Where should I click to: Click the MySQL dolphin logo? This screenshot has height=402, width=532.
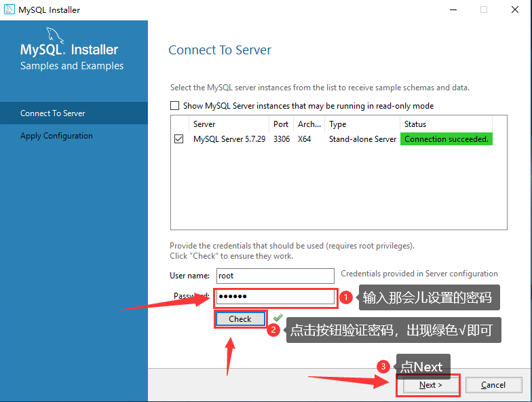point(55,35)
